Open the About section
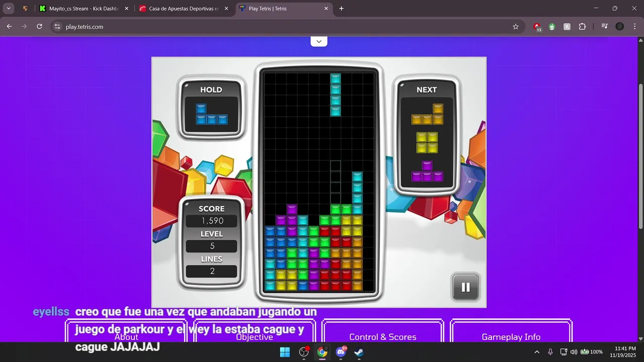 pyautogui.click(x=126, y=331)
